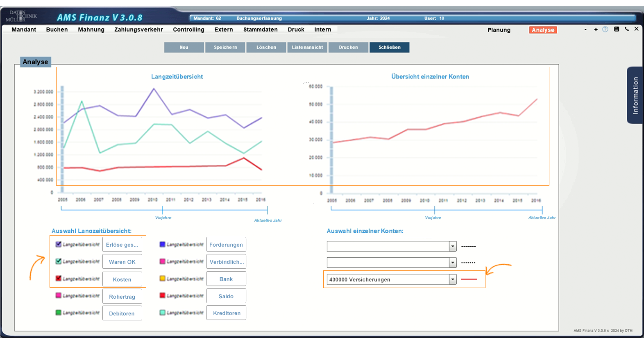Click the Listenansicht button
Image resolution: width=644 pixels, height=338 pixels.
(307, 48)
